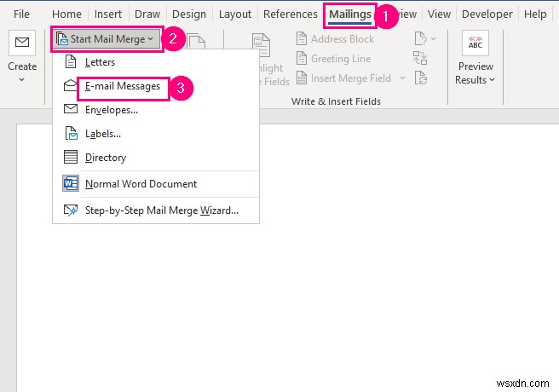Click the Match Fields icon
This screenshot has height=392, width=559.
pos(420,58)
